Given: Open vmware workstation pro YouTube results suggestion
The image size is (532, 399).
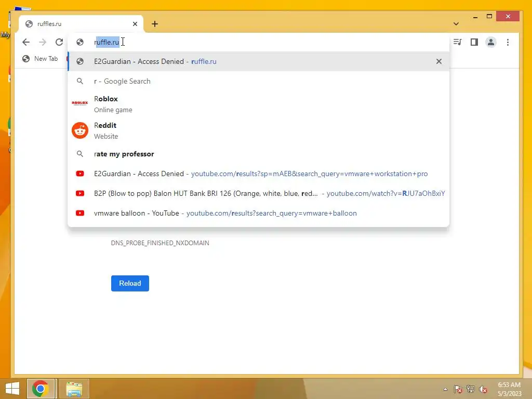Looking at the screenshot, I should tap(259, 174).
